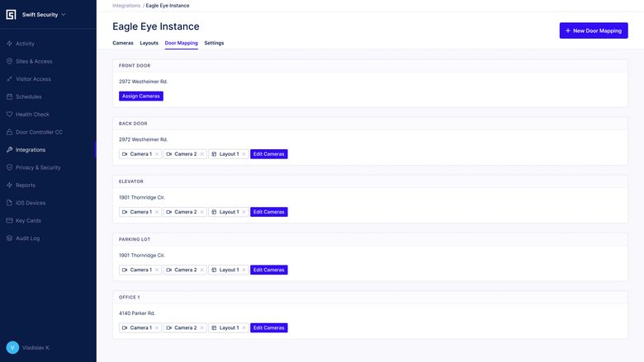Switch to the Layouts tab
Screen dimensions: 644x362
[149, 43]
